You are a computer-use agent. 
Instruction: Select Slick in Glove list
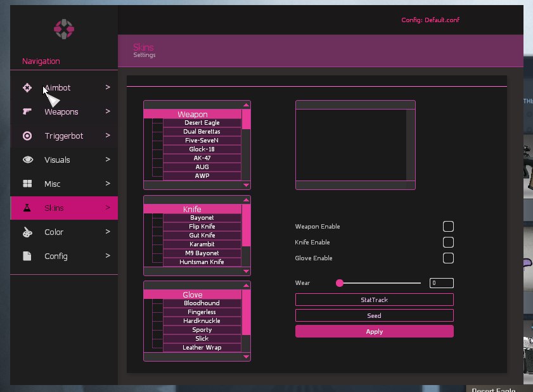coord(202,338)
